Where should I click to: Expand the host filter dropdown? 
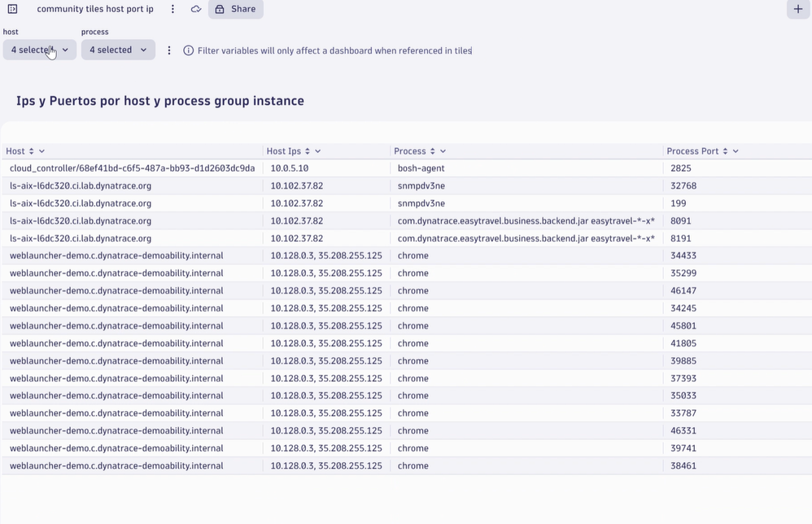(40, 50)
